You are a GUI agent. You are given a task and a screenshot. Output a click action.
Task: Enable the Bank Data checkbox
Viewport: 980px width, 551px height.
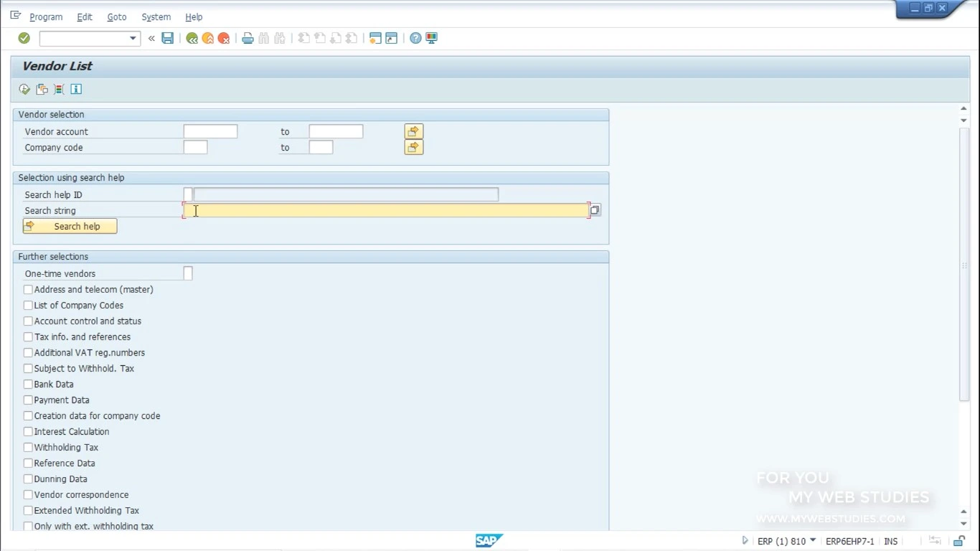(x=28, y=384)
